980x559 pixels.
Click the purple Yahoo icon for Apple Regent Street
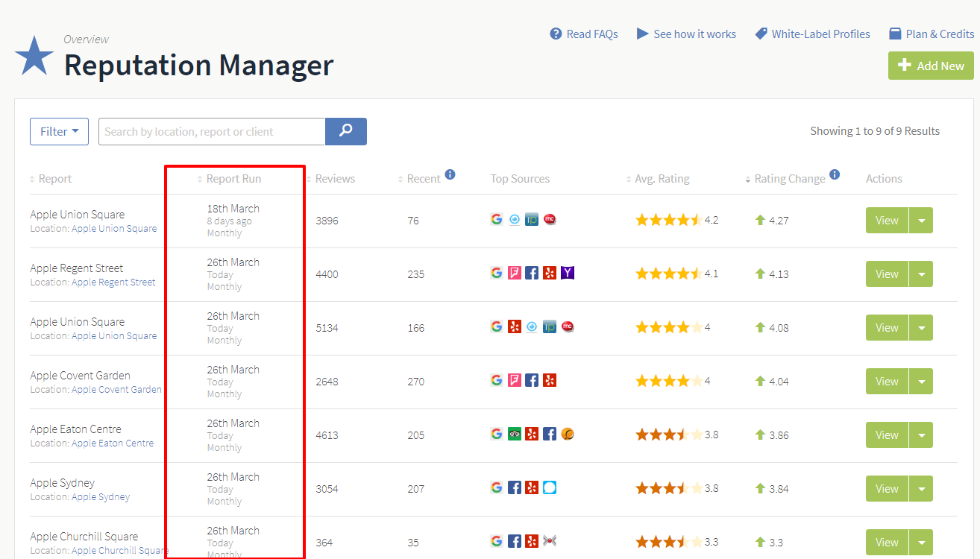[568, 273]
